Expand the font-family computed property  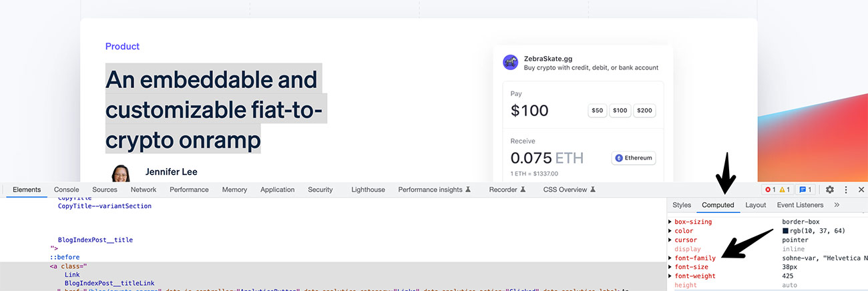(670, 258)
